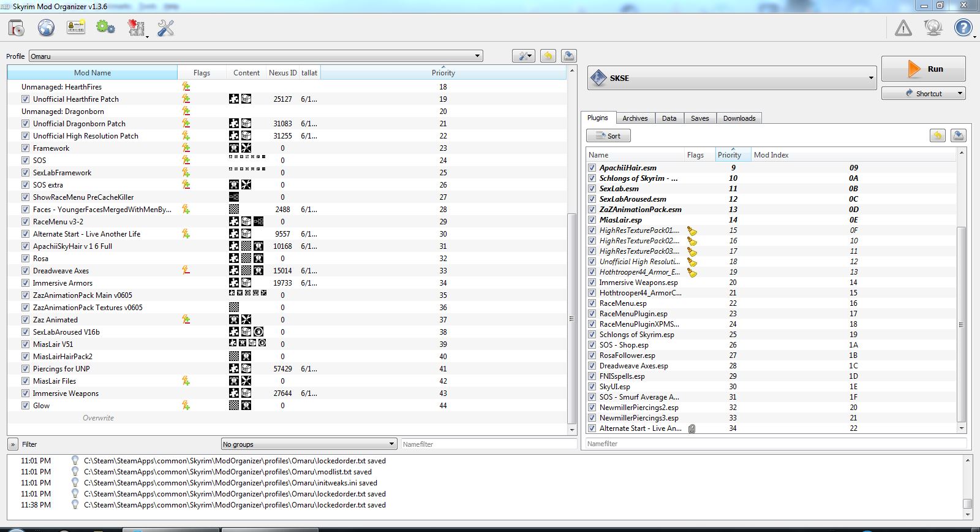Image resolution: width=980 pixels, height=532 pixels.
Task: Open the Tools icon dropdown arrow
Action: tap(147, 36)
